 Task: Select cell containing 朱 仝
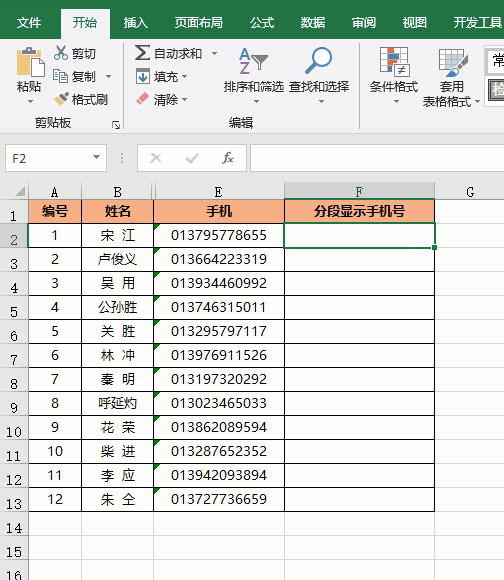point(117,499)
